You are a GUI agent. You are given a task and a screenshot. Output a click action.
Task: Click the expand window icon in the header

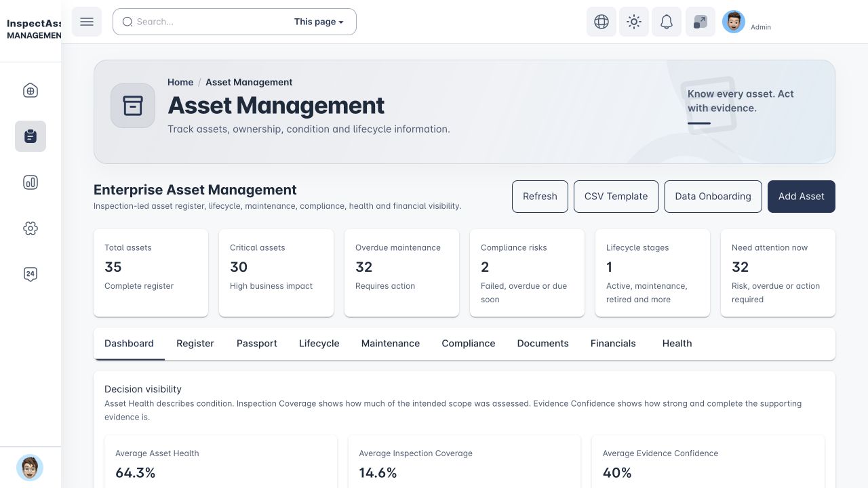(701, 22)
